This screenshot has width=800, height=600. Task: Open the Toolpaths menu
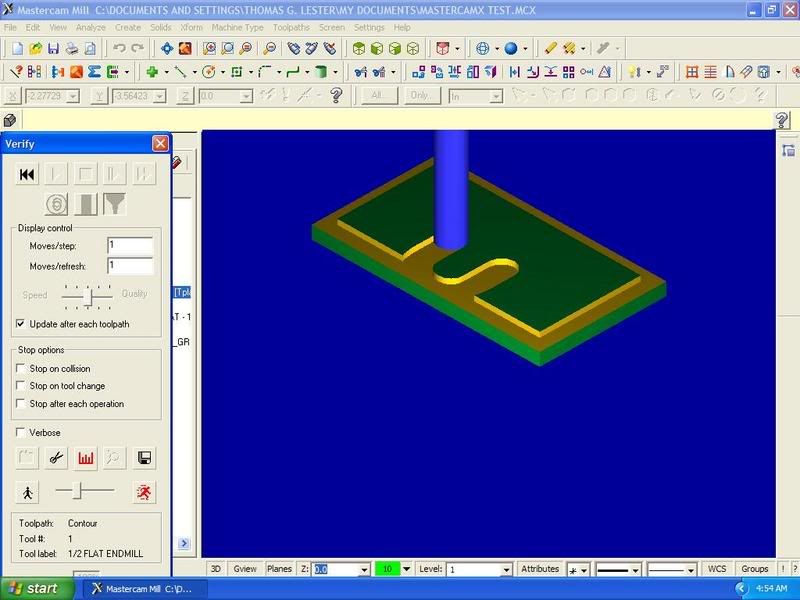coord(291,28)
